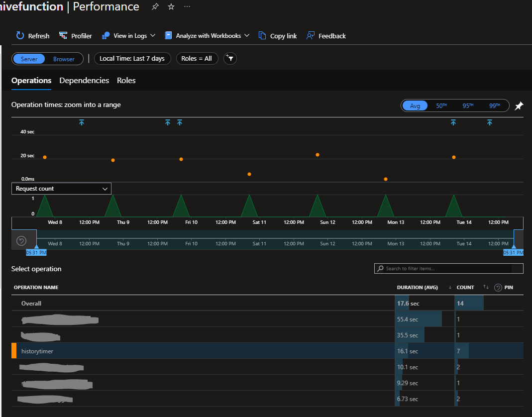
Task: Open the Local Time: Last 7 days filter
Action: coord(132,58)
